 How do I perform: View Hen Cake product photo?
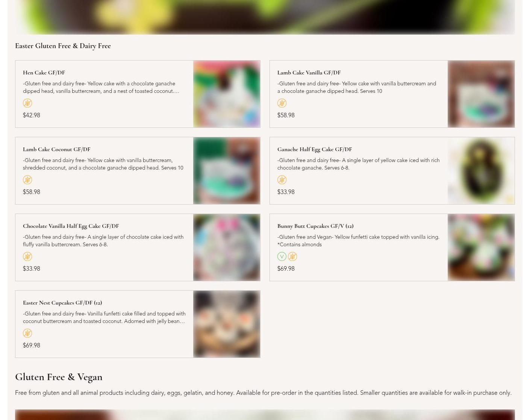[227, 94]
